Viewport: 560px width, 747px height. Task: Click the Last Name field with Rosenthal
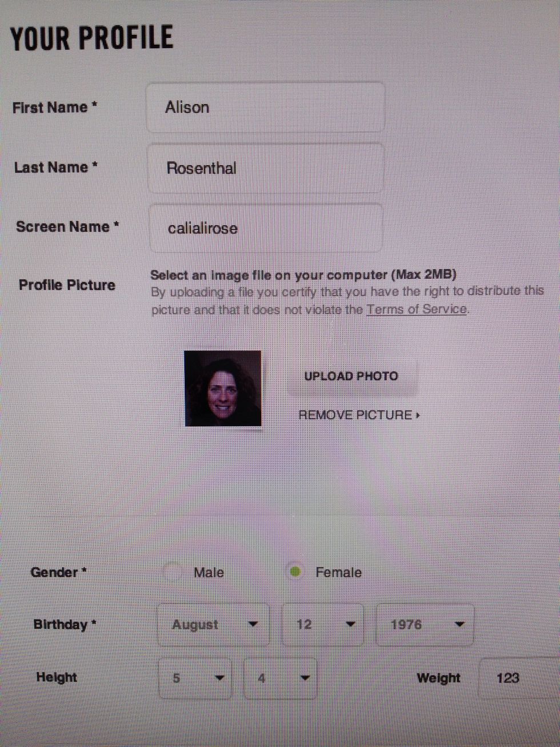pyautogui.click(x=266, y=168)
